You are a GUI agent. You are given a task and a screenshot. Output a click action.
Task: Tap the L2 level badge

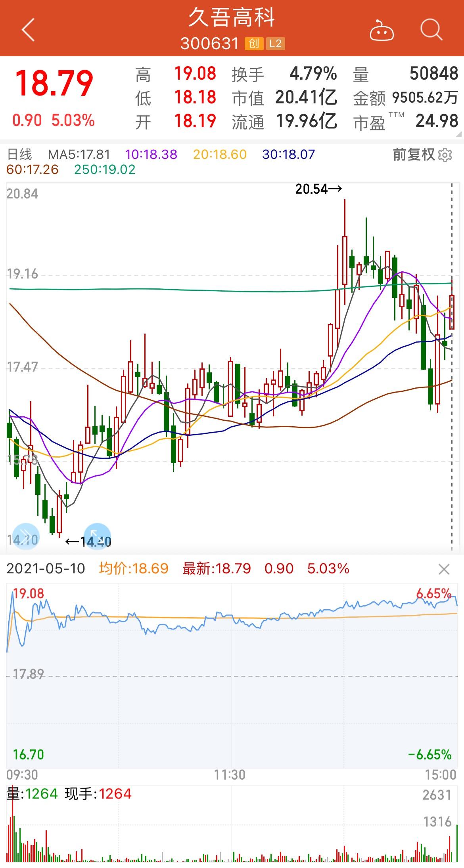pyautogui.click(x=275, y=44)
